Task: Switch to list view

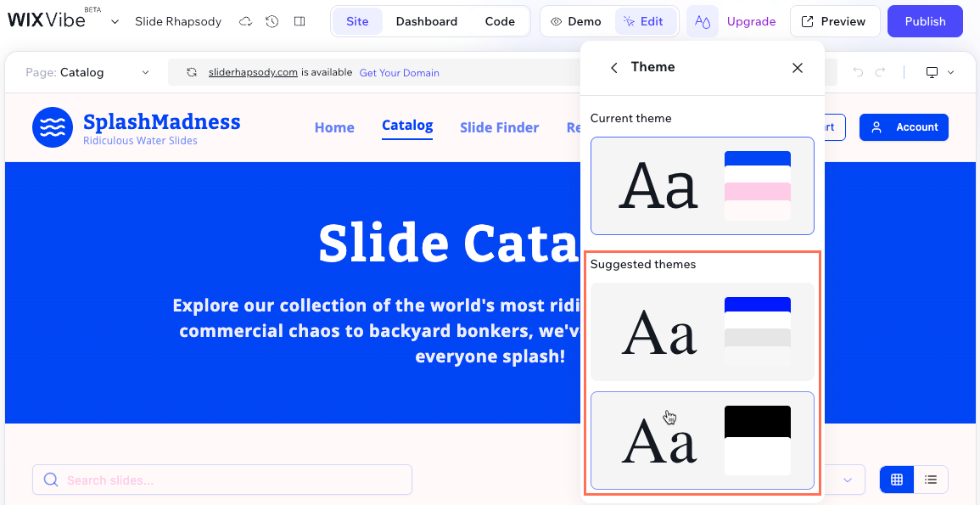Action: coord(931,480)
